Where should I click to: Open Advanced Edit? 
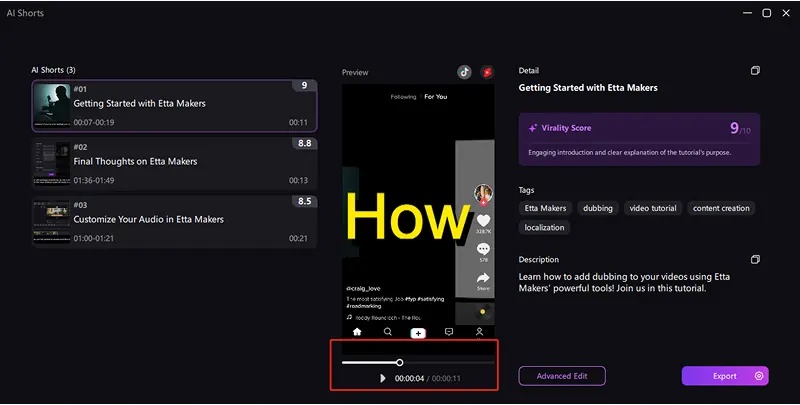[561, 376]
